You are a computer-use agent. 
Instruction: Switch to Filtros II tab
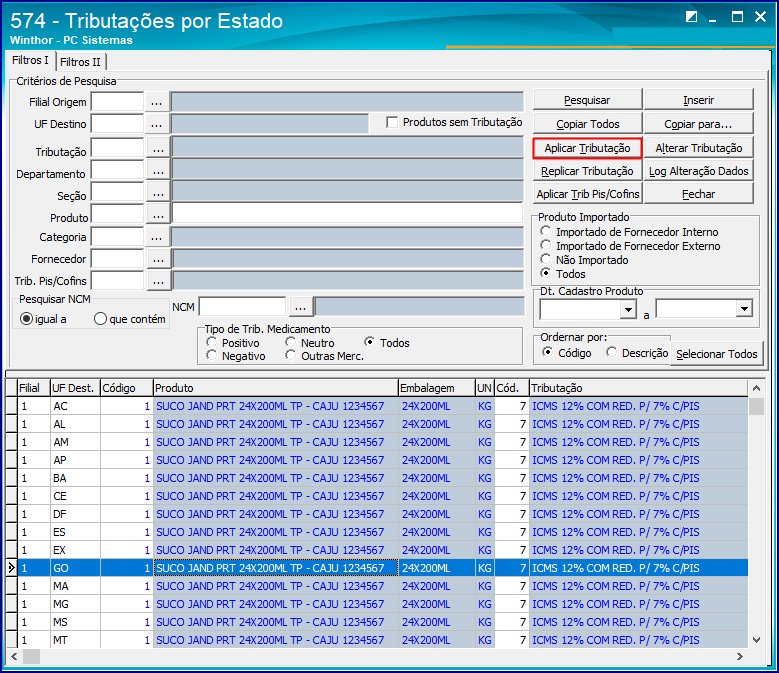pyautogui.click(x=80, y=62)
